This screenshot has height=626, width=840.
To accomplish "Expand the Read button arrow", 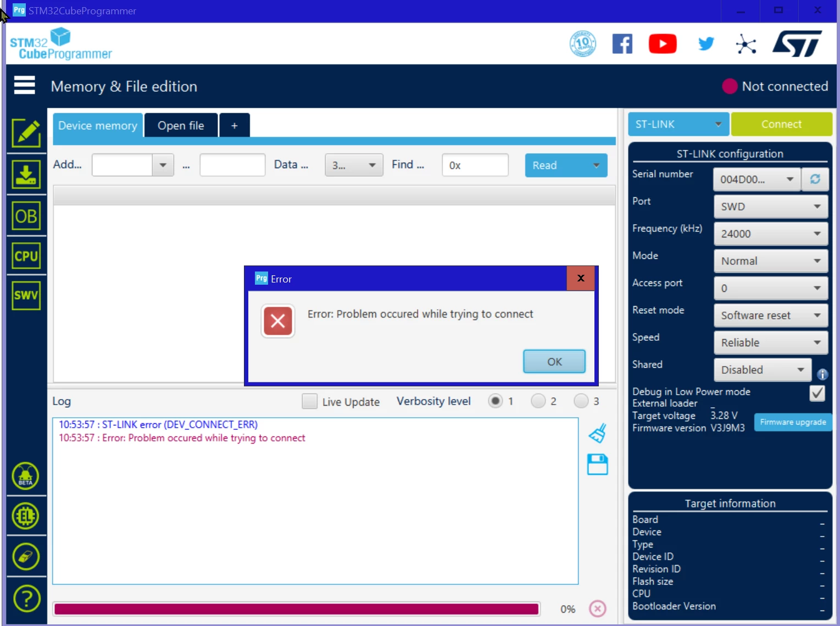I will (596, 165).
